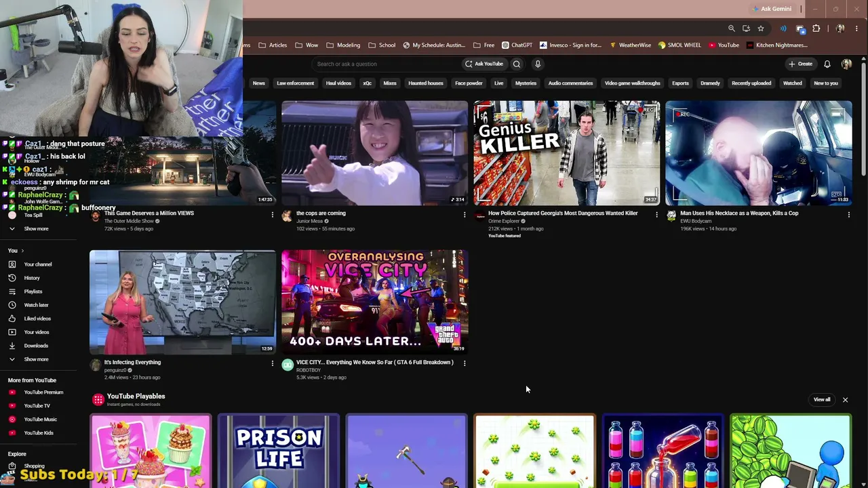
Task: Click the 'the cops are coming' video title
Action: [321, 213]
